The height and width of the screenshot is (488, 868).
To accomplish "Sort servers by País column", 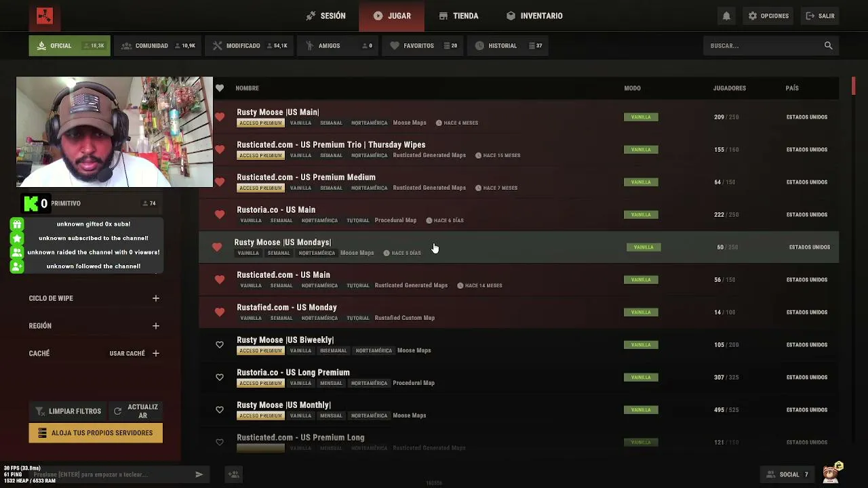I will coord(792,88).
